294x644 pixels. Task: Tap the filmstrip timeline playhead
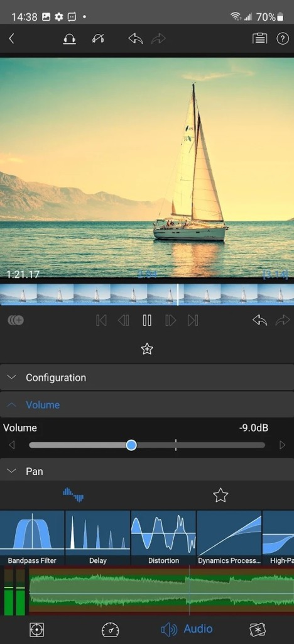(x=178, y=294)
